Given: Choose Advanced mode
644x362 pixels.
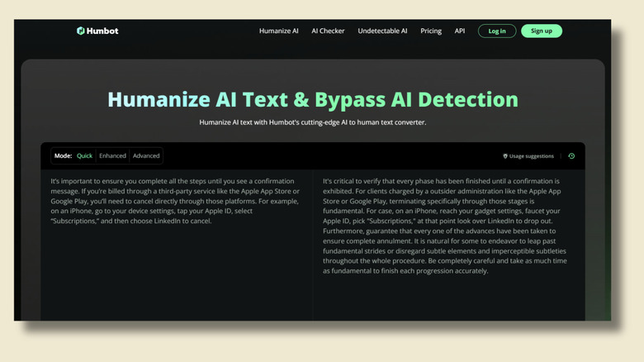Looking at the screenshot, I should click(x=146, y=156).
